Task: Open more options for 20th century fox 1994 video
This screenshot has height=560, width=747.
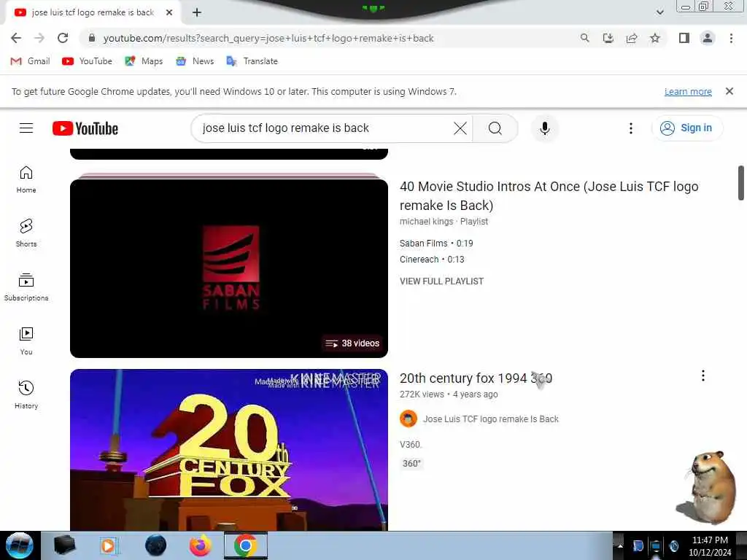Action: click(x=703, y=376)
